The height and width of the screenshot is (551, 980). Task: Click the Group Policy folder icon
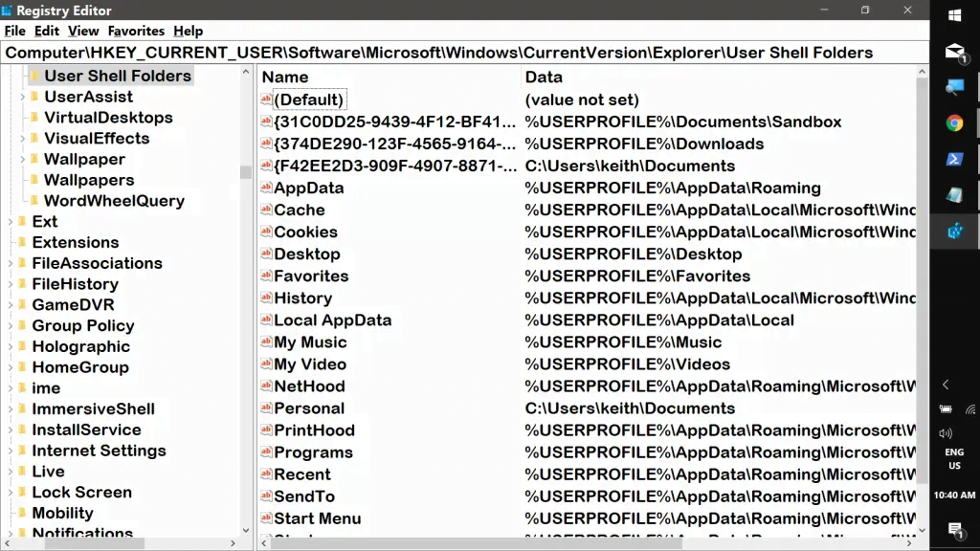(22, 326)
